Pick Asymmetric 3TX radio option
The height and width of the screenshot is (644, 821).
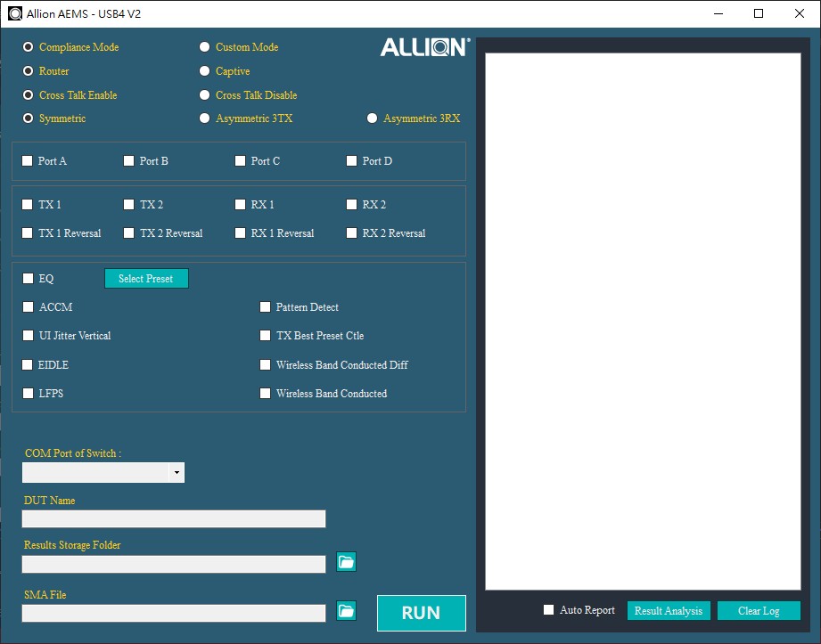click(205, 118)
